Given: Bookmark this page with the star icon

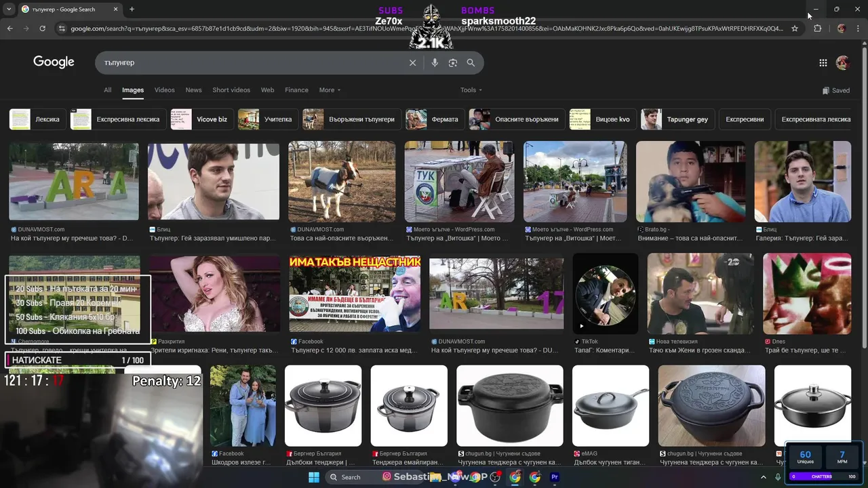Looking at the screenshot, I should pyautogui.click(x=795, y=28).
